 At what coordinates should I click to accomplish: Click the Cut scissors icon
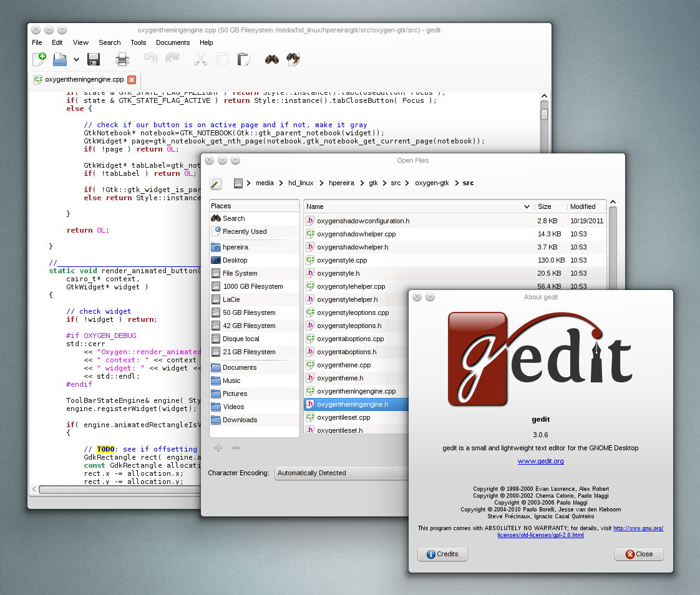click(x=200, y=59)
